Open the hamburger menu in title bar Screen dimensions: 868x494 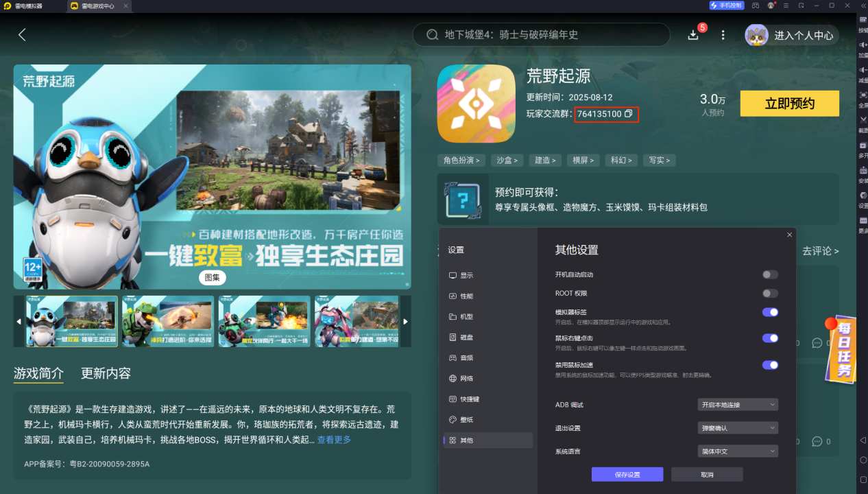[x=786, y=5]
